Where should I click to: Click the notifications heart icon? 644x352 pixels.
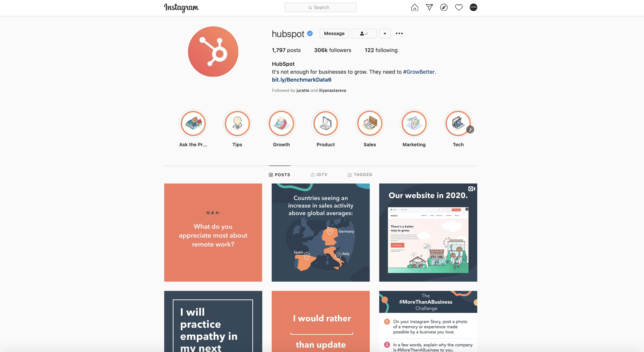coord(458,7)
